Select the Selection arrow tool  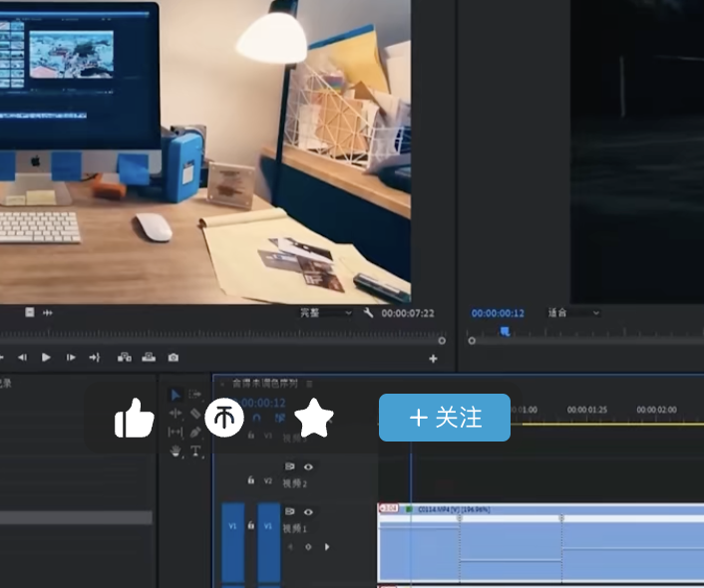[176, 395]
